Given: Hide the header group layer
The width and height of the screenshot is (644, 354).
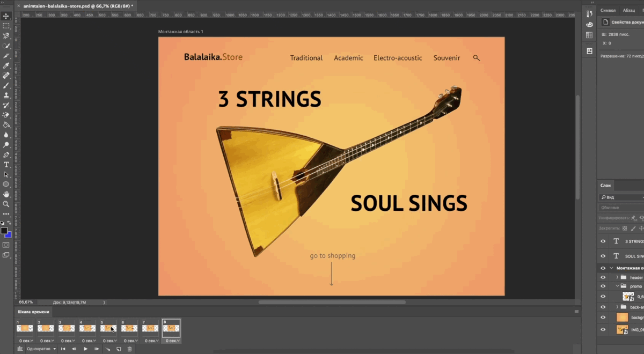Looking at the screenshot, I should coord(603,278).
